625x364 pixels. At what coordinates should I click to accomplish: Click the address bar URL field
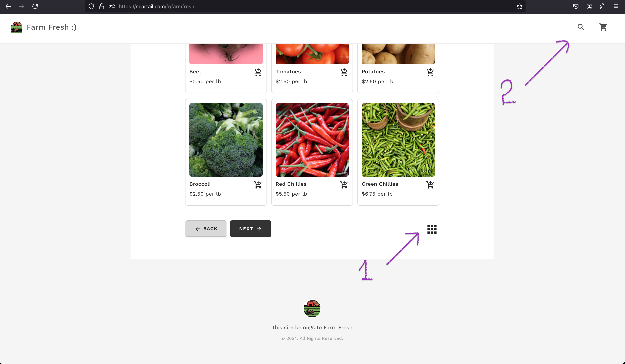[298, 7]
